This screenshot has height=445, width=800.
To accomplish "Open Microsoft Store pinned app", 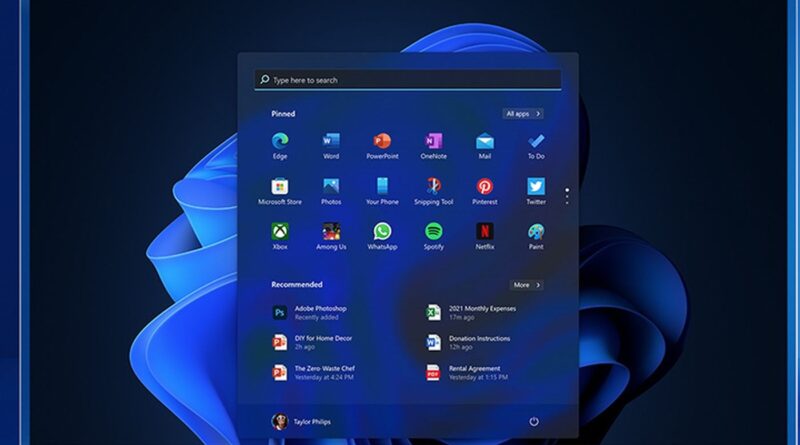I will click(x=280, y=187).
